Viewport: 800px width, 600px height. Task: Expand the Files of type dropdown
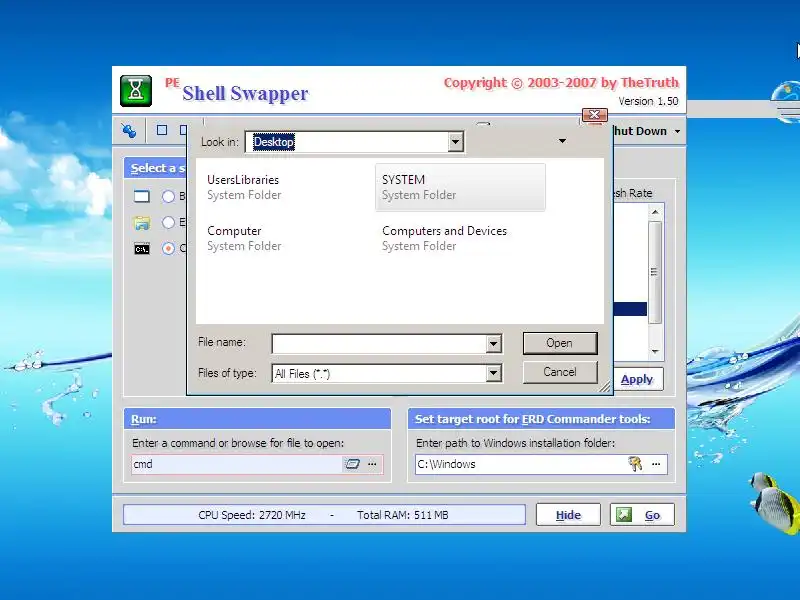pos(493,373)
